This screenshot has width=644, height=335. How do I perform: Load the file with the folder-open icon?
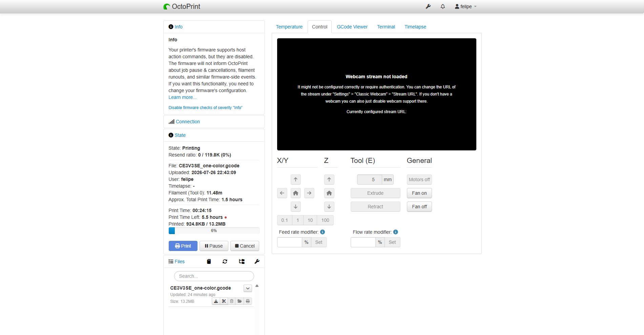[240, 301]
